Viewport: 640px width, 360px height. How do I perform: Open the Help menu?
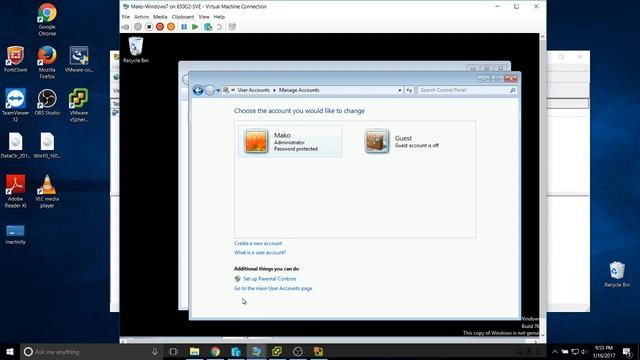[219, 17]
